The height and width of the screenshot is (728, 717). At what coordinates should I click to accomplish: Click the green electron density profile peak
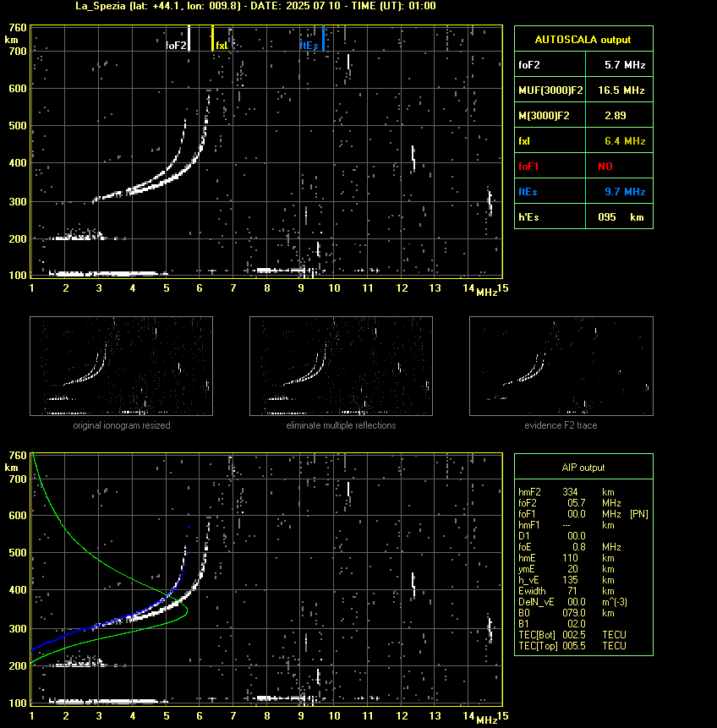[x=186, y=611]
